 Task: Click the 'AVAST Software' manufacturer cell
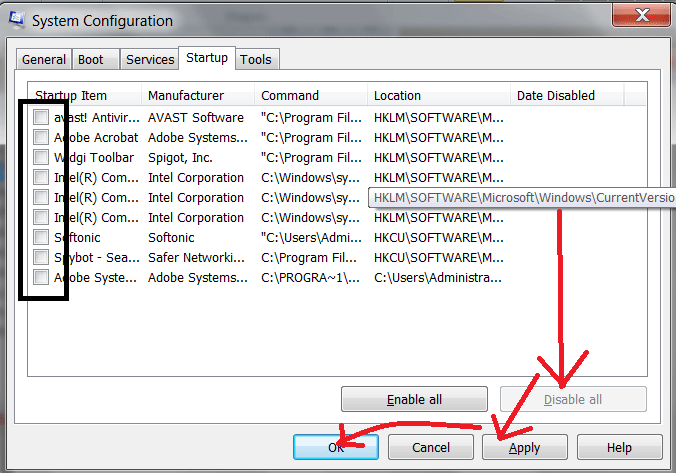tap(196, 117)
